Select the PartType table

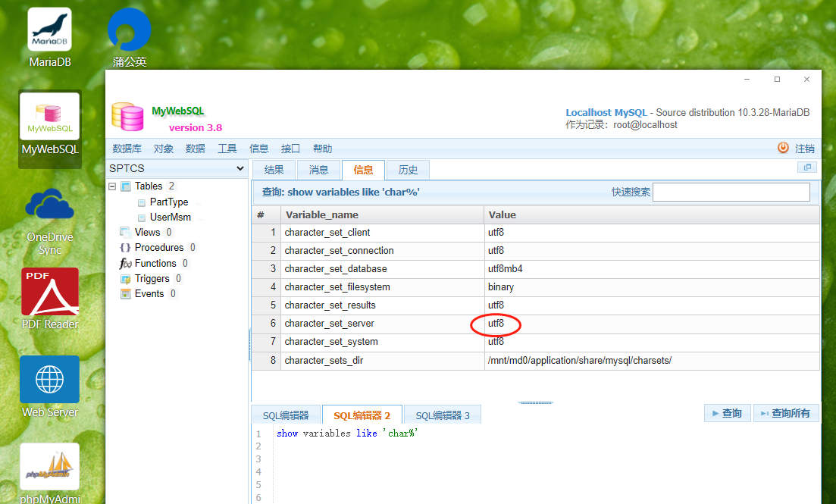click(x=169, y=202)
